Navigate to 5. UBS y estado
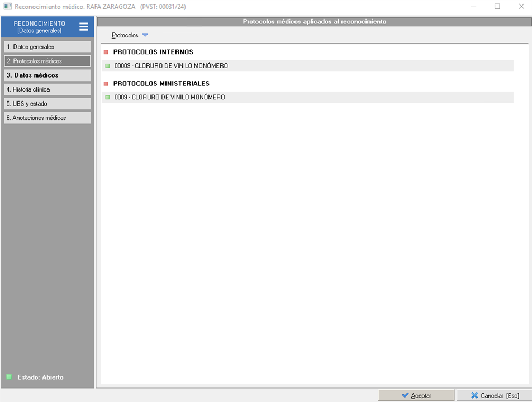Screen dimensions: 532x402 tap(47, 104)
